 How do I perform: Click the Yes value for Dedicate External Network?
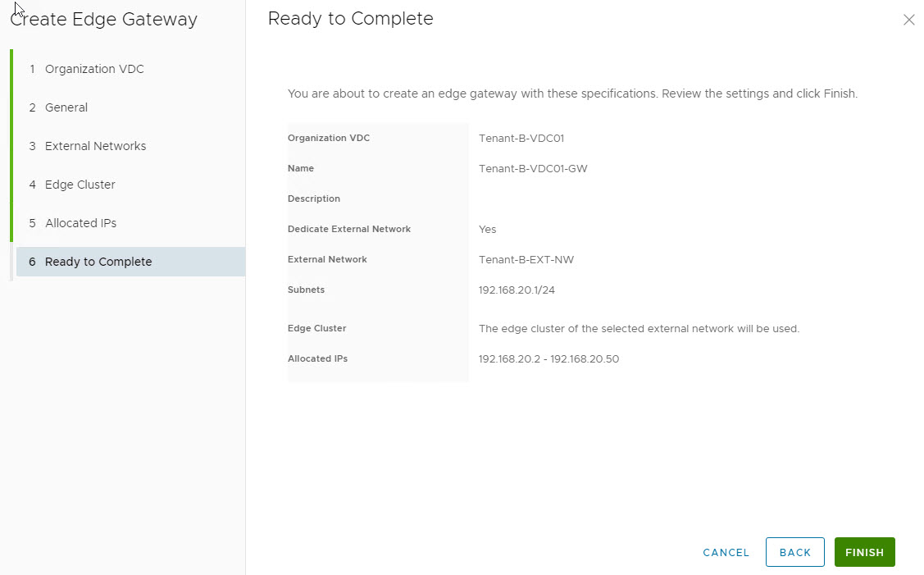click(487, 229)
